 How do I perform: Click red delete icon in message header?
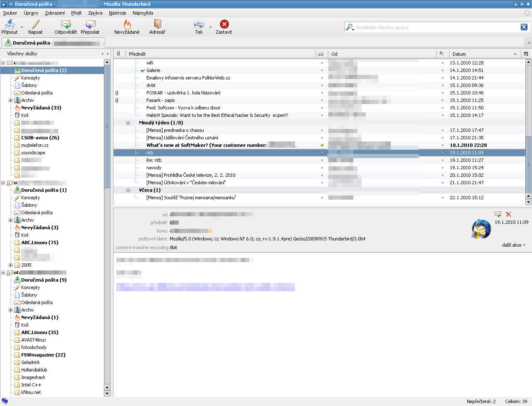[508, 214]
